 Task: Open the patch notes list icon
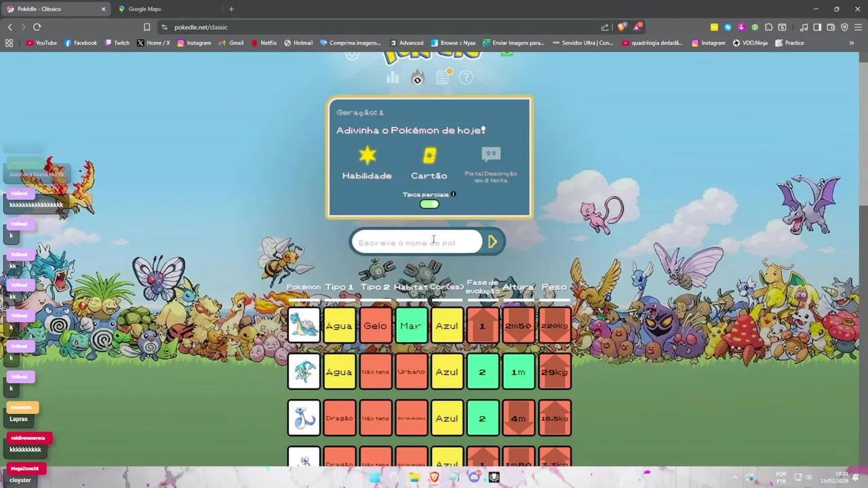(x=443, y=77)
